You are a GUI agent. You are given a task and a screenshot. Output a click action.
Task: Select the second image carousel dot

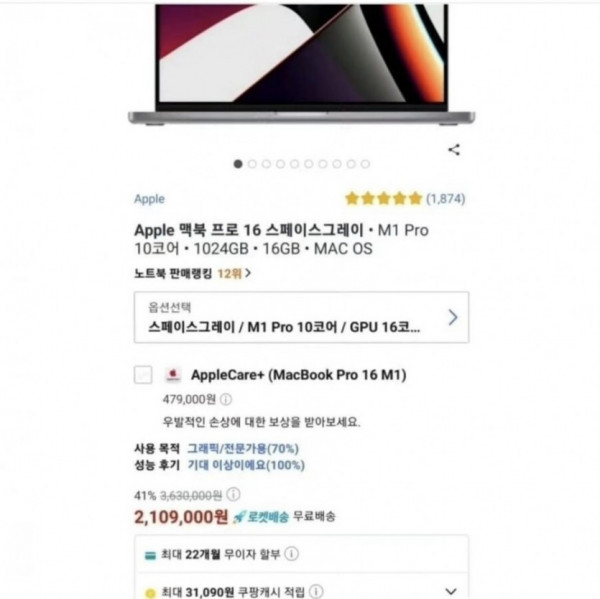[x=252, y=164]
